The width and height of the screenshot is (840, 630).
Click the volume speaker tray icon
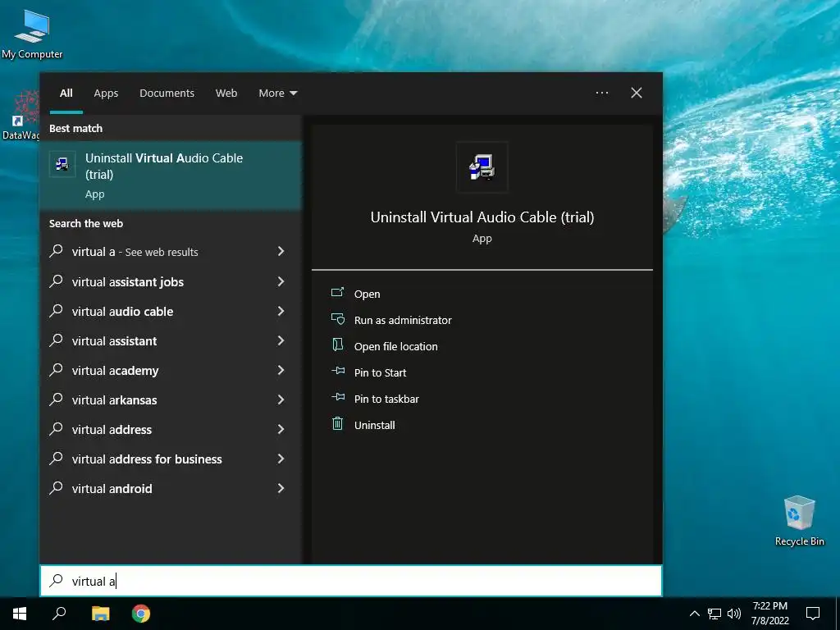coord(734,614)
